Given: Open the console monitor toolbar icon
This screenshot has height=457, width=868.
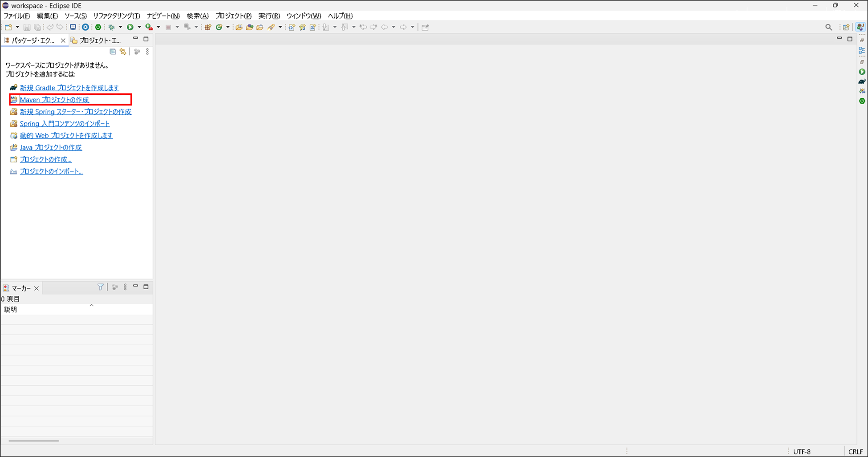Looking at the screenshot, I should [73, 27].
